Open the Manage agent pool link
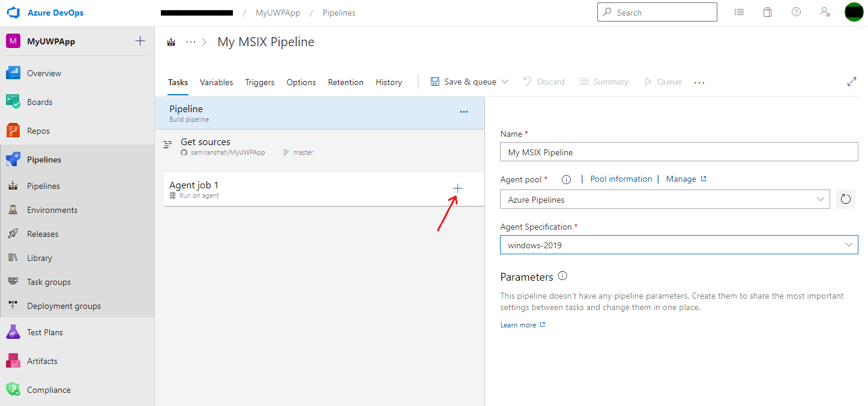This screenshot has height=406, width=868. point(686,179)
